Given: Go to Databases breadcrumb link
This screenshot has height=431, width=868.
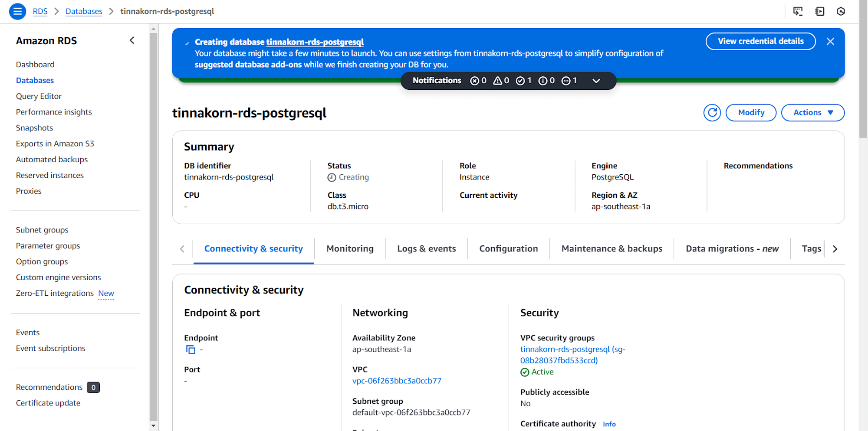Looking at the screenshot, I should pyautogui.click(x=84, y=11).
